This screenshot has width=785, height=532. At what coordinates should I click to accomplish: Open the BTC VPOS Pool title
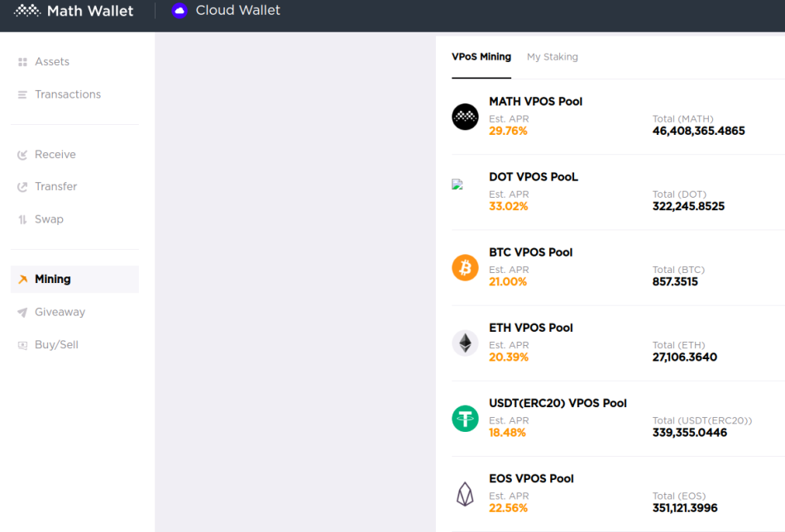(531, 252)
